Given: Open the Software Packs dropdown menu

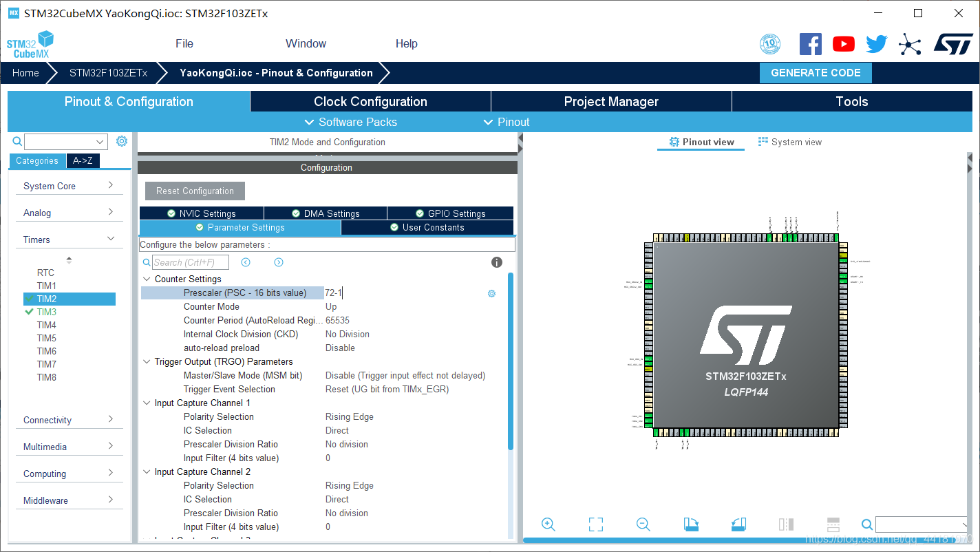Looking at the screenshot, I should (x=351, y=122).
